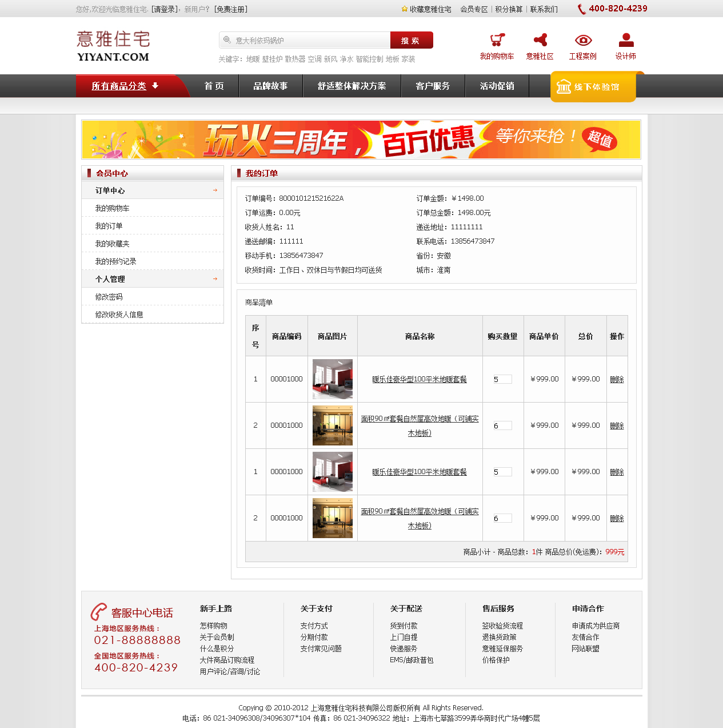Image resolution: width=723 pixels, height=728 pixels.
Task: Click 删除 link for first order row
Action: 616,379
